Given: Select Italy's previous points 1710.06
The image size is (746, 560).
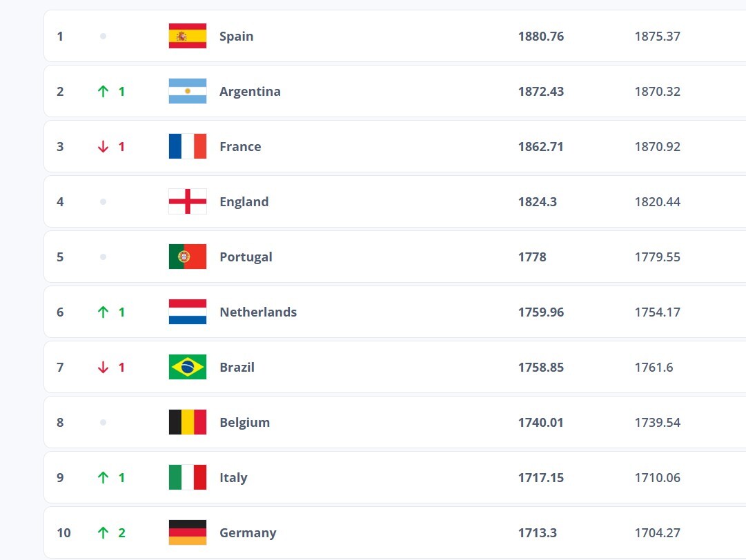Looking at the screenshot, I should pos(658,477).
